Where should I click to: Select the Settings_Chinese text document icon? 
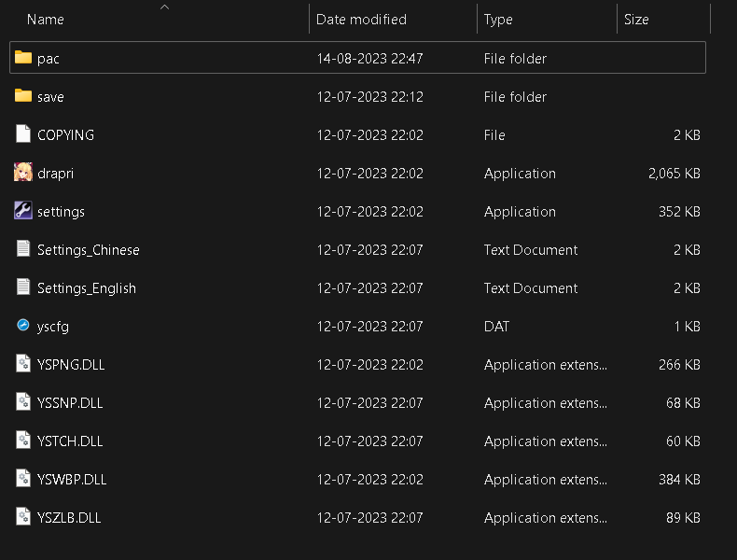coord(23,248)
